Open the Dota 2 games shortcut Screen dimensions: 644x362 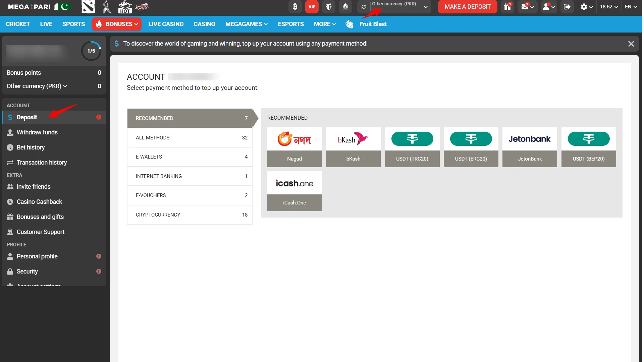[x=88, y=7]
